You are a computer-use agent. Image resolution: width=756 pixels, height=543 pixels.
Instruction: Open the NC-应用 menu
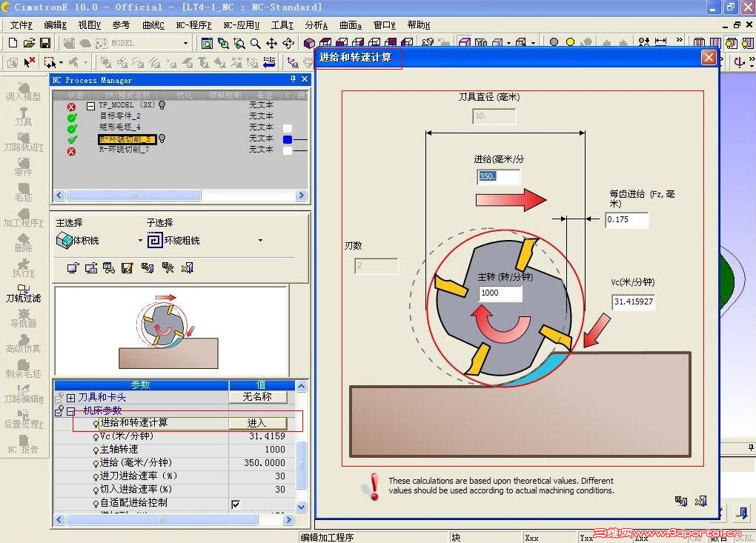241,25
